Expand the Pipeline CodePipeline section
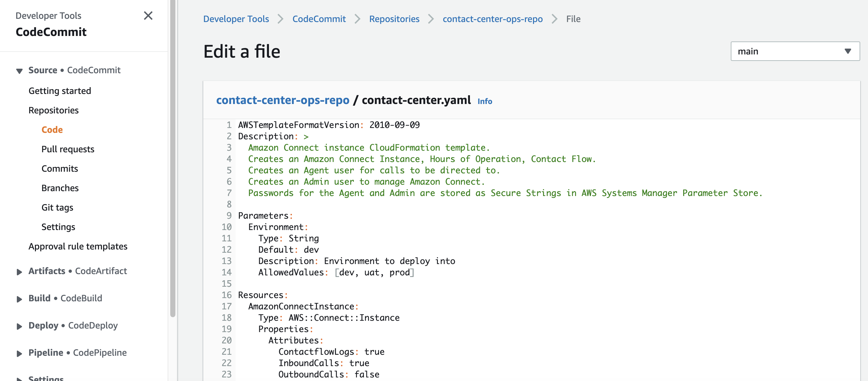 (19, 353)
